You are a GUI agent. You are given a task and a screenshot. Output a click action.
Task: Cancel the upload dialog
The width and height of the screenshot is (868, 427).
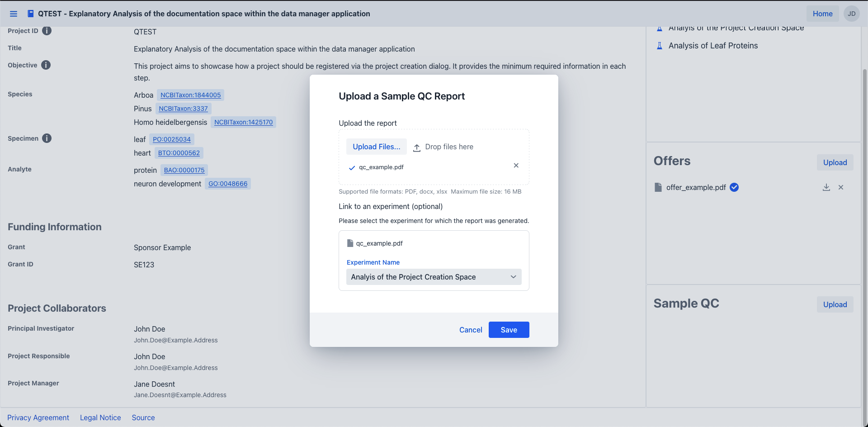(471, 330)
